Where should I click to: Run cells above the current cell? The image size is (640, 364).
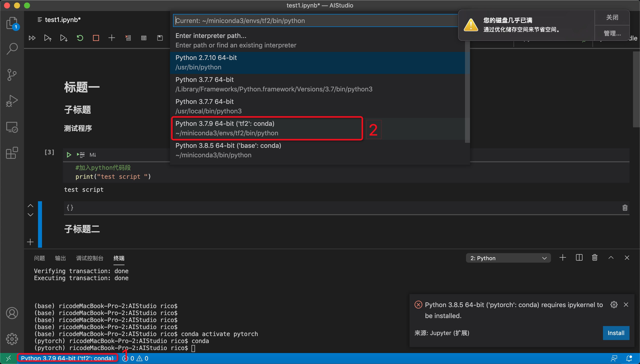point(48,38)
